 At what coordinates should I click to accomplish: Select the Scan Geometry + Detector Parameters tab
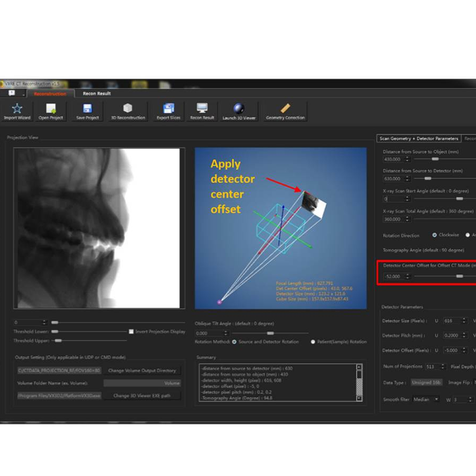(419, 139)
